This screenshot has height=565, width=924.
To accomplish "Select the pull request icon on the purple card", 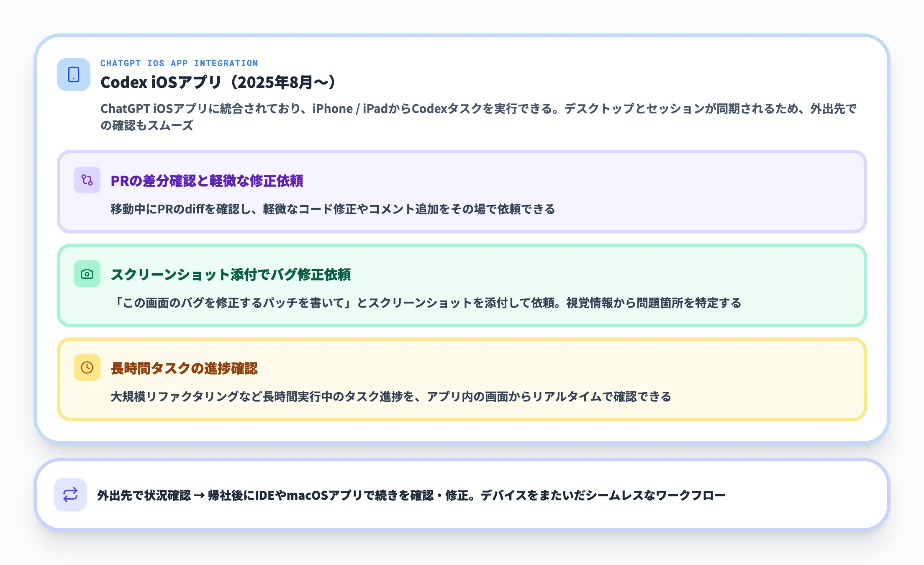I will [x=86, y=182].
